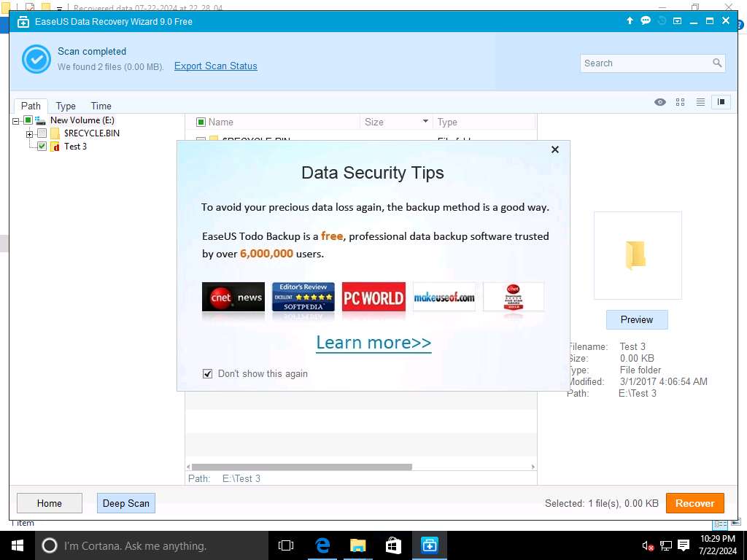
Task: Expand the $RECYCLE.BIN tree node
Action: (29, 134)
